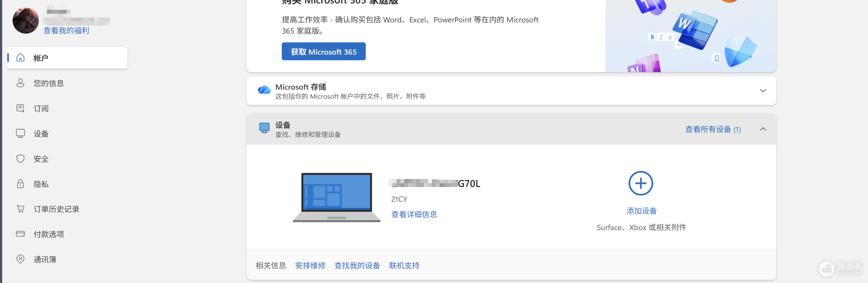Click the user profile avatar picture
This screenshot has width=868, height=283.
click(x=26, y=20)
